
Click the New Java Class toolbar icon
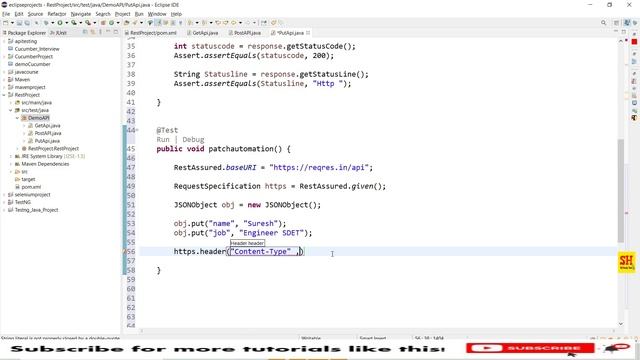[x=111, y=23]
